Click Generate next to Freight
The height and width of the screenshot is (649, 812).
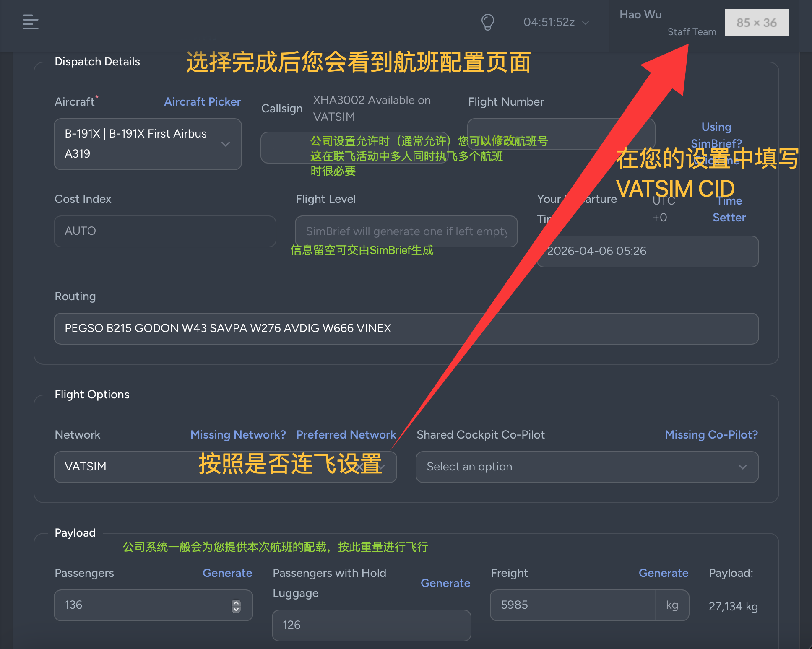pyautogui.click(x=664, y=573)
